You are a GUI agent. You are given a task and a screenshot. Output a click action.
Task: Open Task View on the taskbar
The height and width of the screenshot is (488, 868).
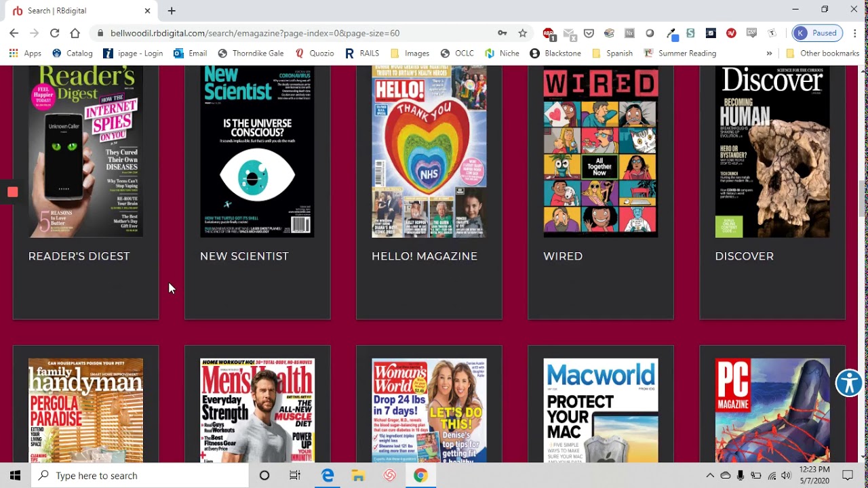pyautogui.click(x=295, y=476)
